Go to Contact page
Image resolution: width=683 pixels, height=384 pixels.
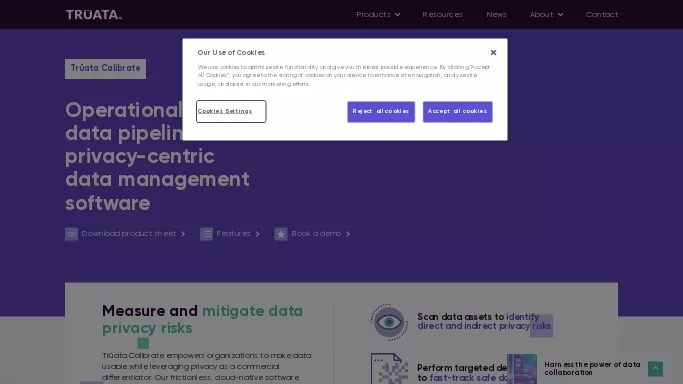601,14
